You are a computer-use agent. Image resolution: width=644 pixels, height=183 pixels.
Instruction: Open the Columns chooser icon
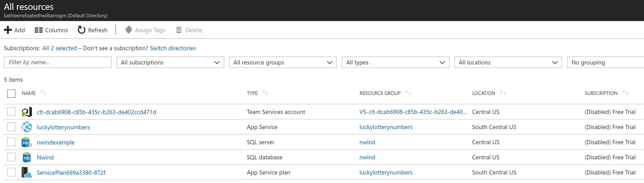click(38, 30)
